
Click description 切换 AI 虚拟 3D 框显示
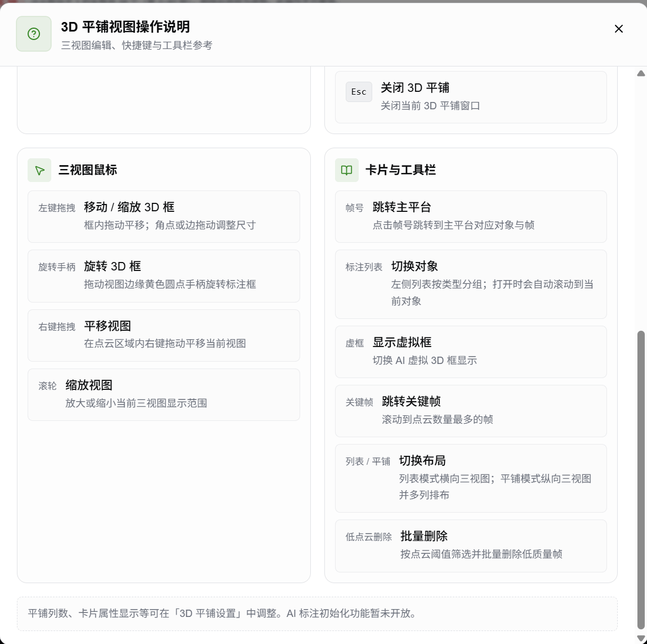(x=425, y=361)
